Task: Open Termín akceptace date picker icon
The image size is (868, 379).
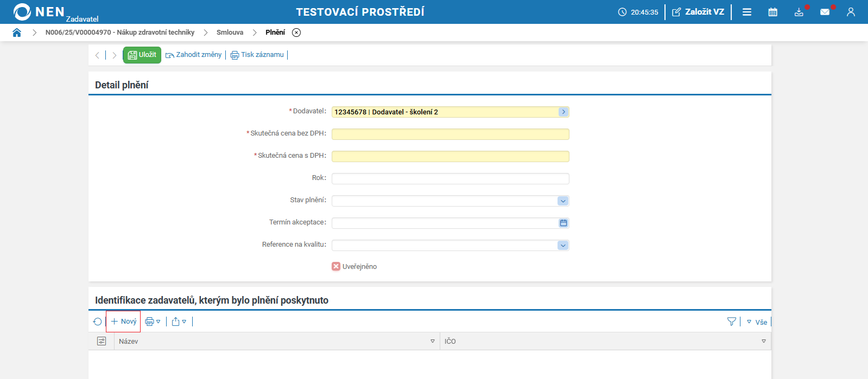Action: click(x=563, y=223)
